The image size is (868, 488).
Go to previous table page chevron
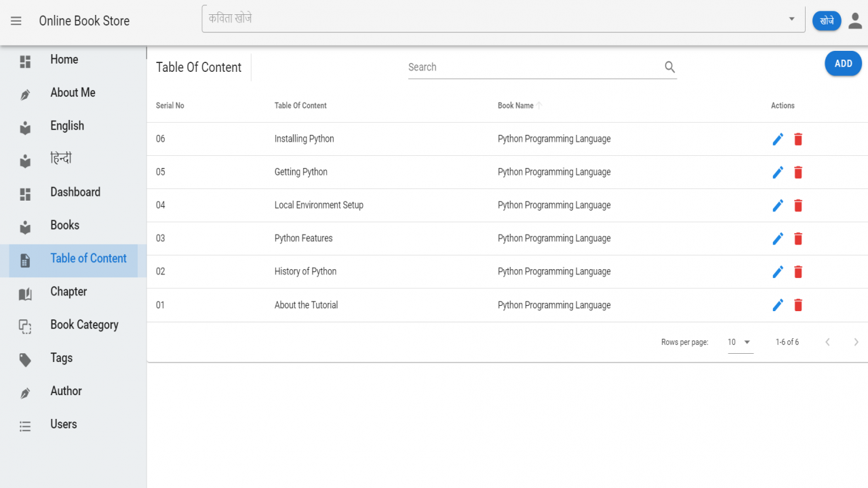827,342
